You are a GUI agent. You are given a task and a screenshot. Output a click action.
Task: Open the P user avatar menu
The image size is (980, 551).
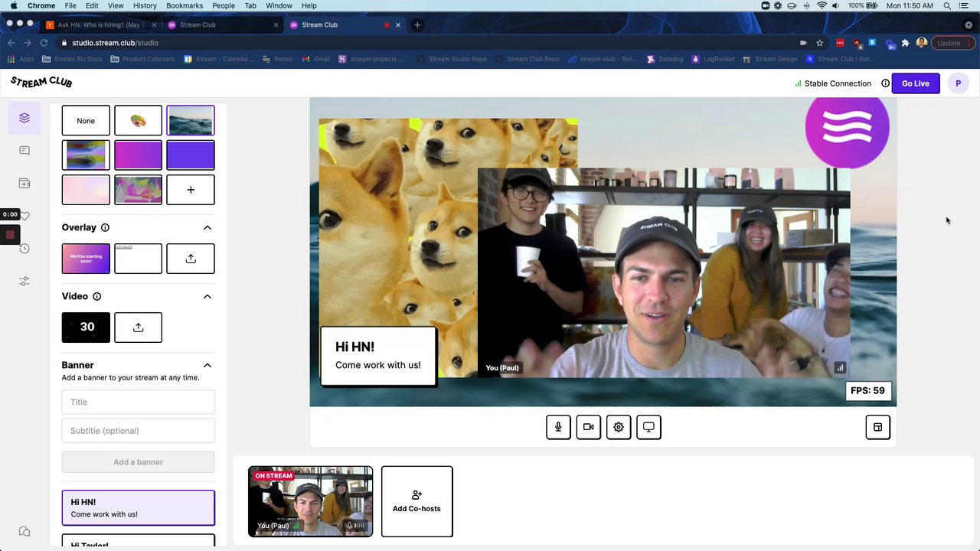[958, 83]
